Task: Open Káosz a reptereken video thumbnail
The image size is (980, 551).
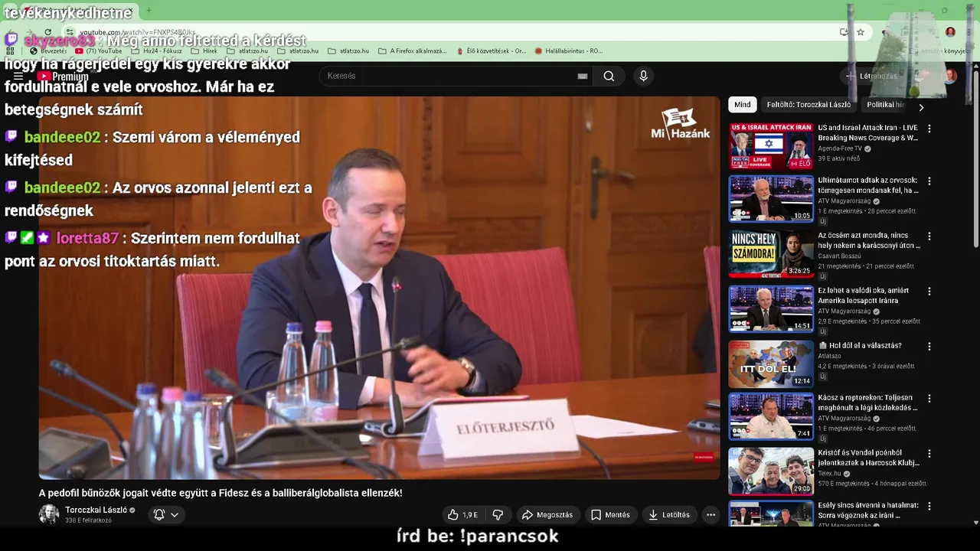Action: coord(771,416)
